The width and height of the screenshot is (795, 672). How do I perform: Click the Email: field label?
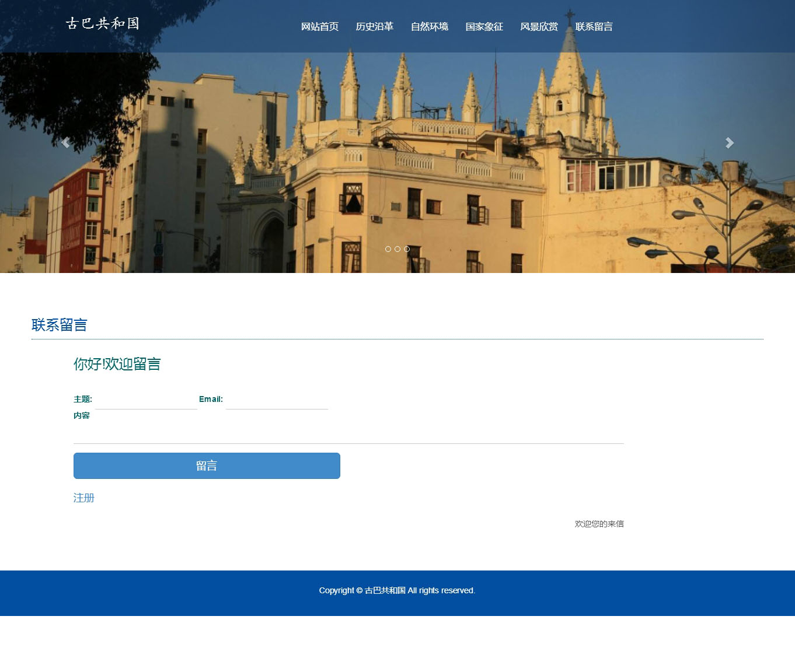click(211, 399)
